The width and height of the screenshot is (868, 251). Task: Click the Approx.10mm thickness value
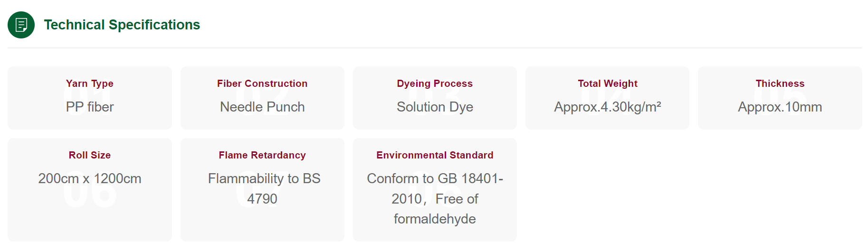[780, 107]
